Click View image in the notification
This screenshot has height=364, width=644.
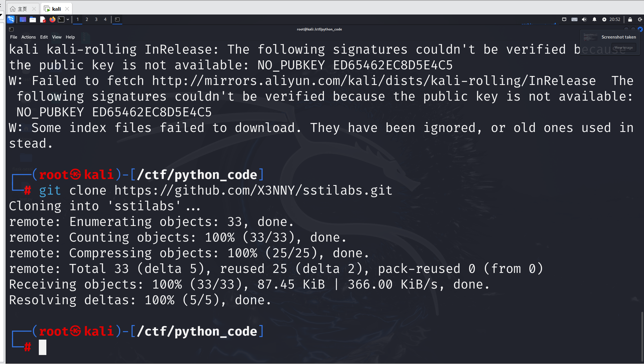[x=623, y=48]
